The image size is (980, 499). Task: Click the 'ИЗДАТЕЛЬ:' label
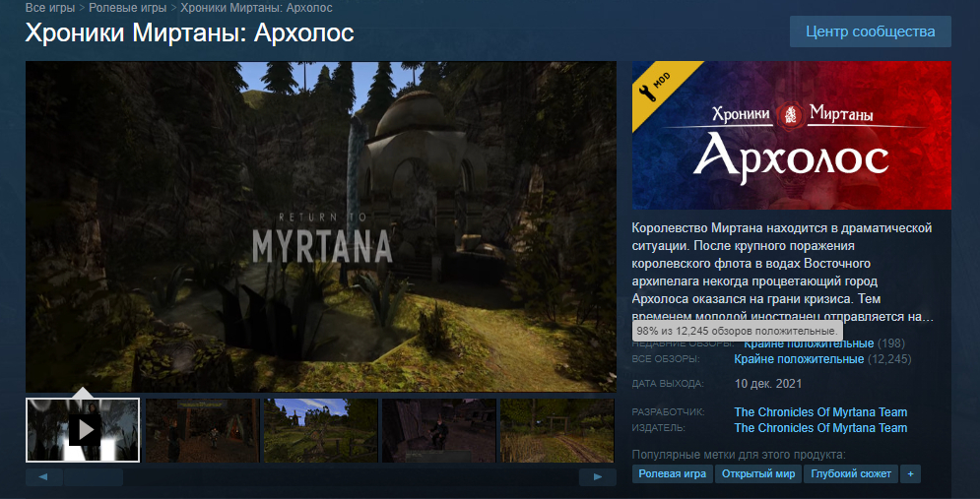click(x=659, y=428)
